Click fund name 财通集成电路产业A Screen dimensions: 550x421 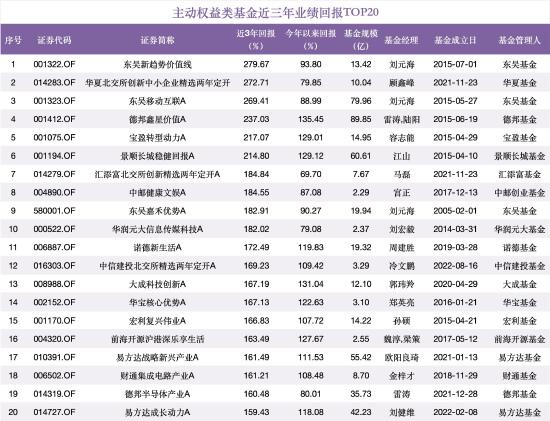pyautogui.click(x=157, y=376)
